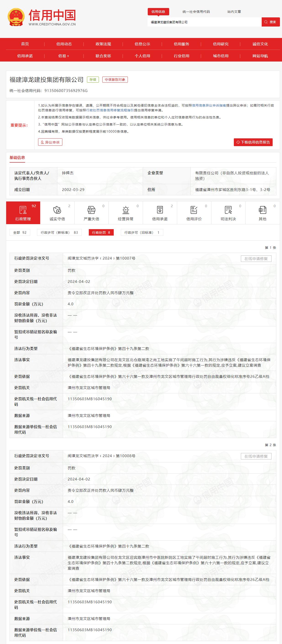This screenshot has height=644, width=282.
Task: Click 在线申请修复 for decision 第10007号
Action: click(256, 259)
